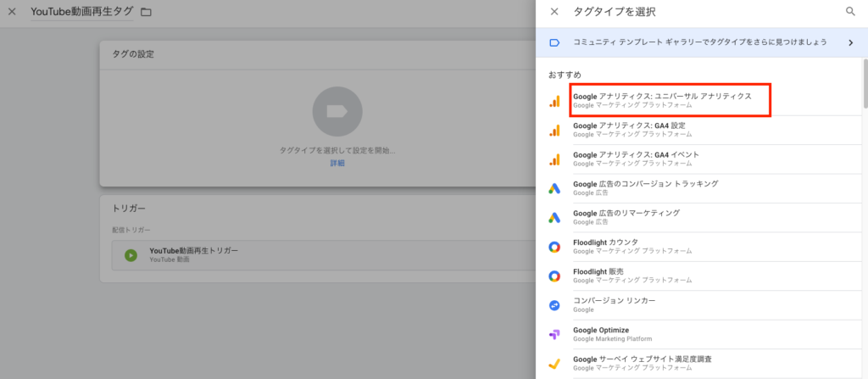Click the Google サーベイ checkmark icon
Screen dimensions: 868x379
pyautogui.click(x=554, y=364)
